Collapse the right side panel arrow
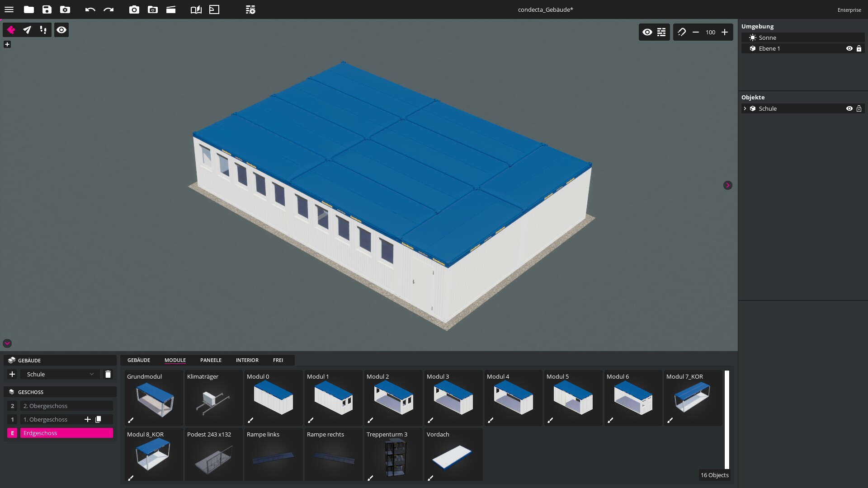Image resolution: width=868 pixels, height=488 pixels. coord(727,185)
